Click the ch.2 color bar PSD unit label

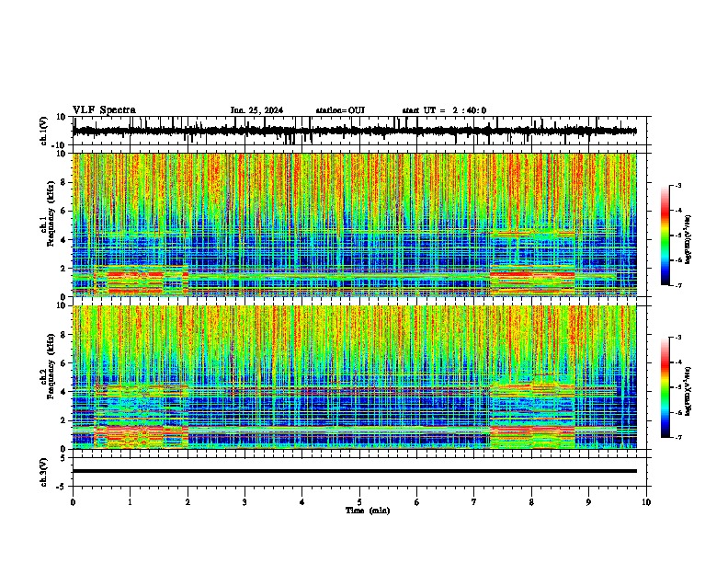point(688,389)
